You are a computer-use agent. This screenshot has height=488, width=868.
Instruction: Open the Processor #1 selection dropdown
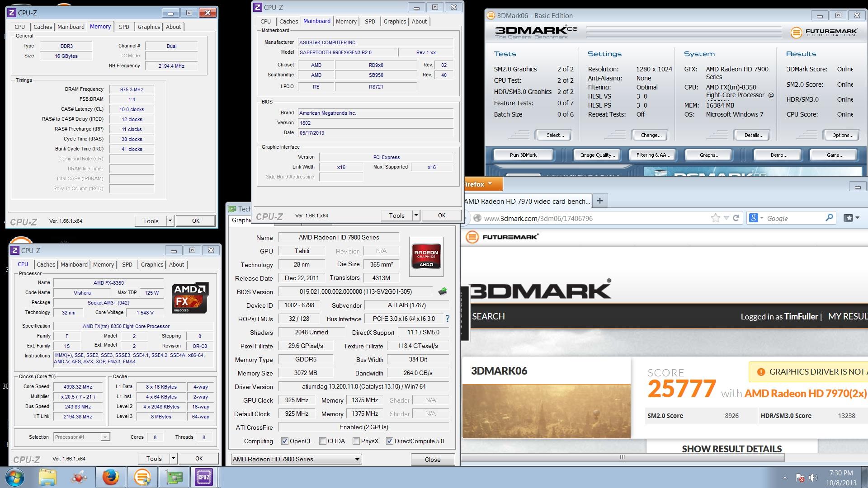82,437
